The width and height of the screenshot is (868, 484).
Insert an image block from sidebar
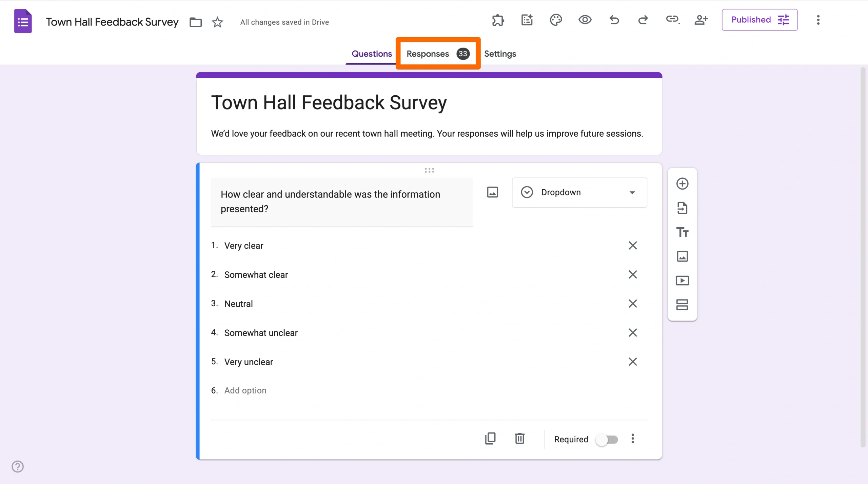tap(682, 256)
